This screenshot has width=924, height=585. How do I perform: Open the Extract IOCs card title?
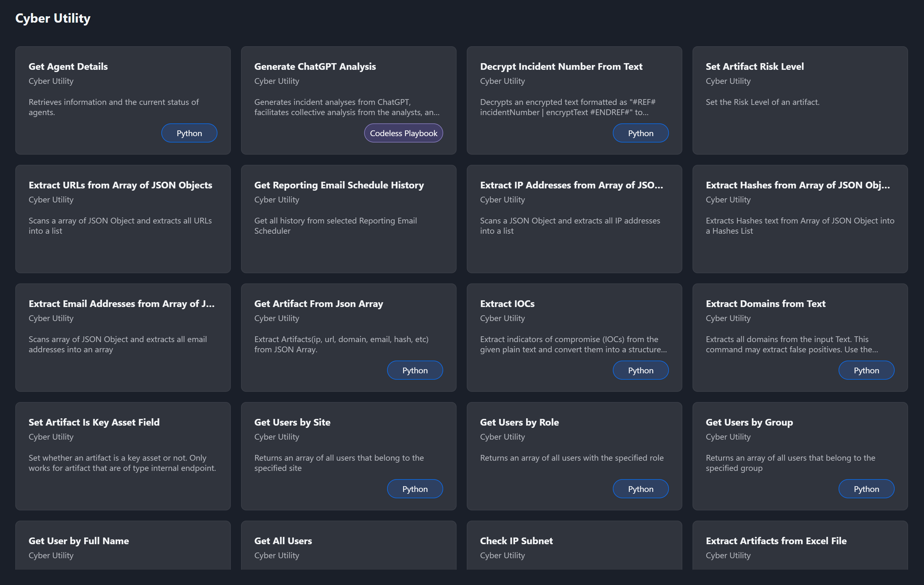coord(507,303)
